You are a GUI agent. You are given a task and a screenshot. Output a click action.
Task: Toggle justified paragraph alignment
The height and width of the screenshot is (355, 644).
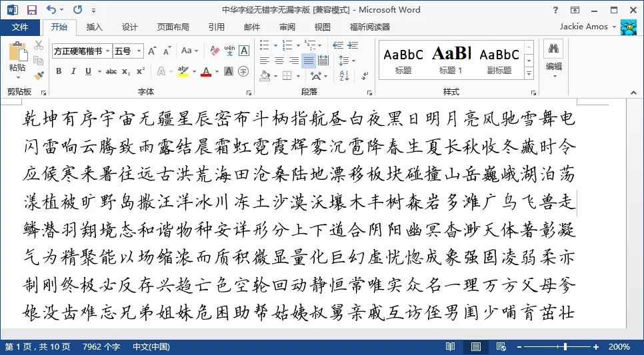308,61
